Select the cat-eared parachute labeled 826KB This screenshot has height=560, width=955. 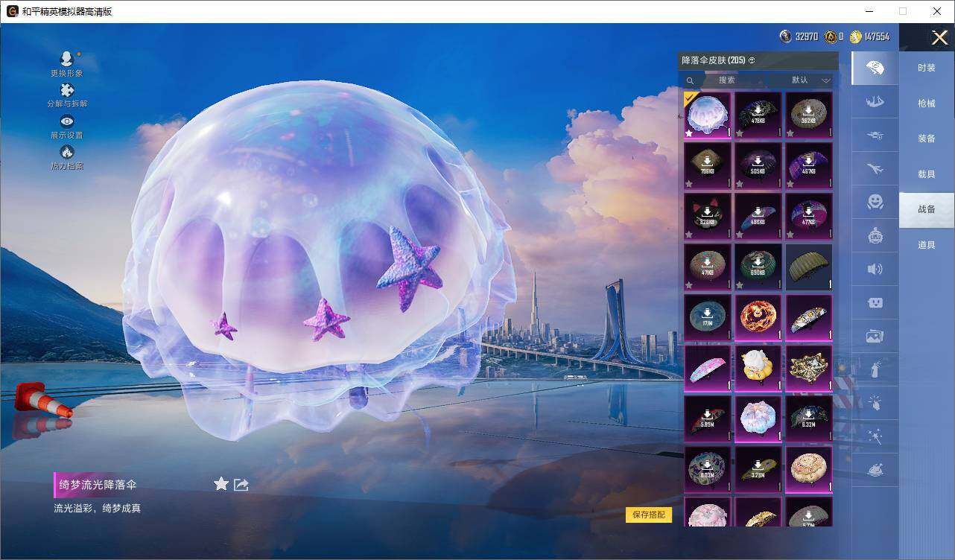tap(708, 217)
